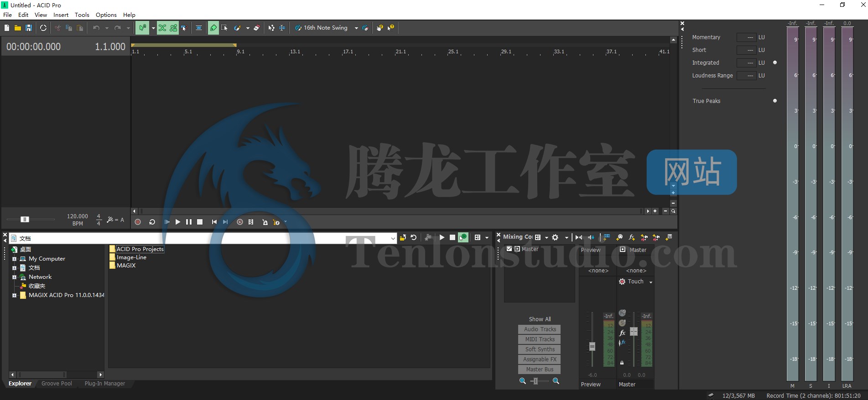Image resolution: width=868 pixels, height=400 pixels.
Task: Open Undo history dropdown arrow
Action: [107, 28]
